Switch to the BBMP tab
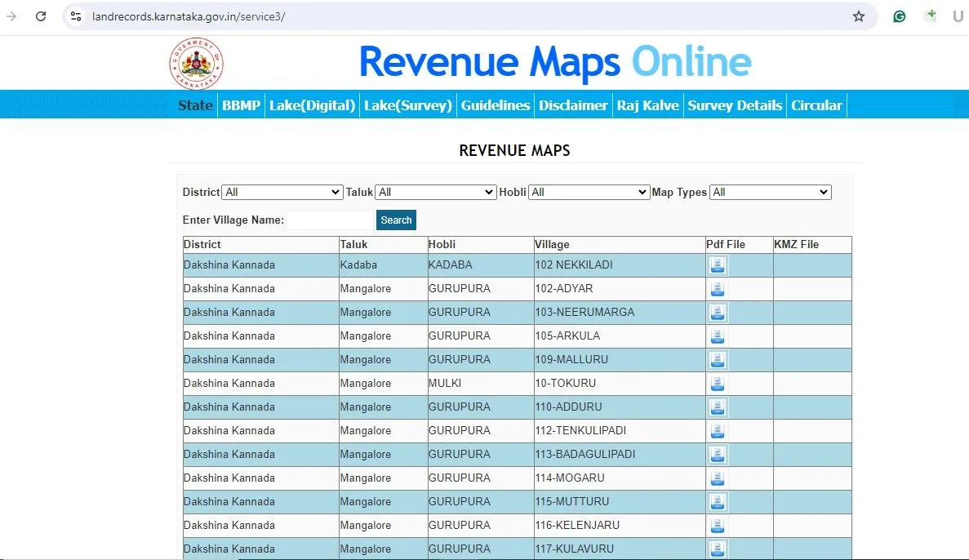 click(241, 105)
